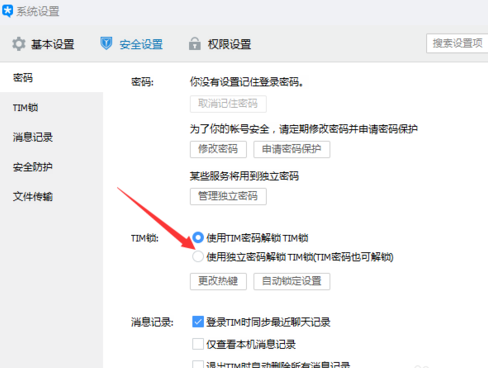Open 自动锁定设置 button

pyautogui.click(x=292, y=281)
